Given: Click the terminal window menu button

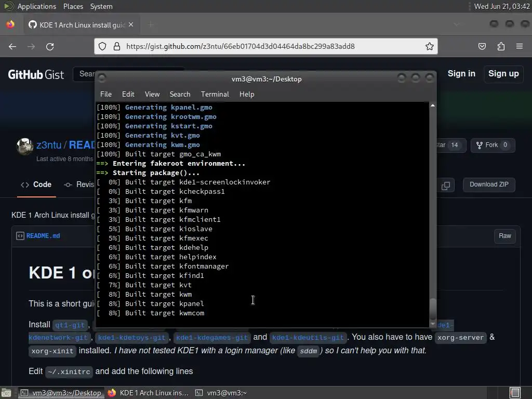Looking at the screenshot, I should [102, 78].
